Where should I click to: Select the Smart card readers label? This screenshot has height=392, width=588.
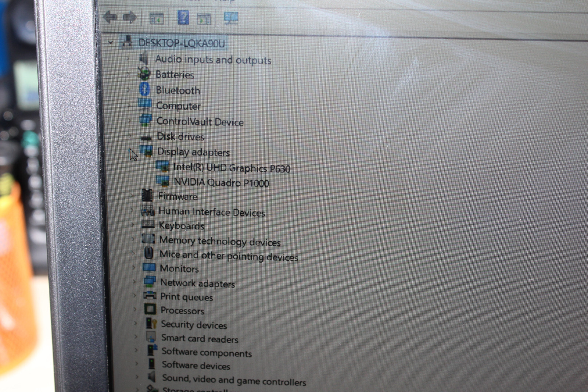click(200, 338)
